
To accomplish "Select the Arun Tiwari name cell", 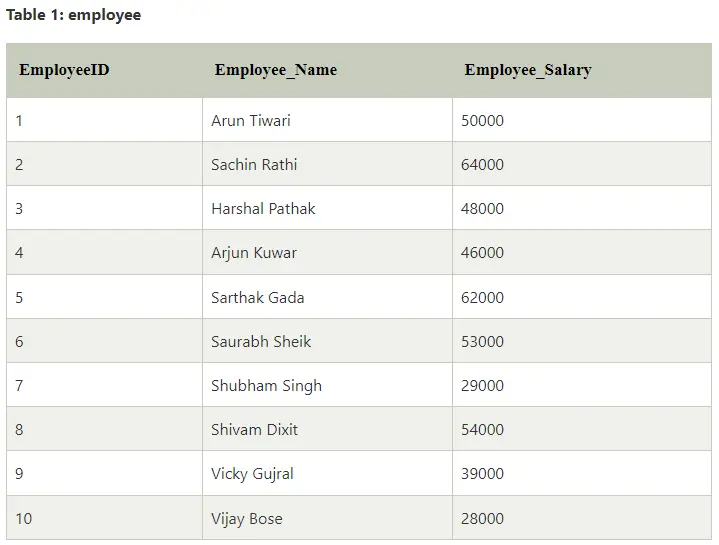I will [327, 120].
